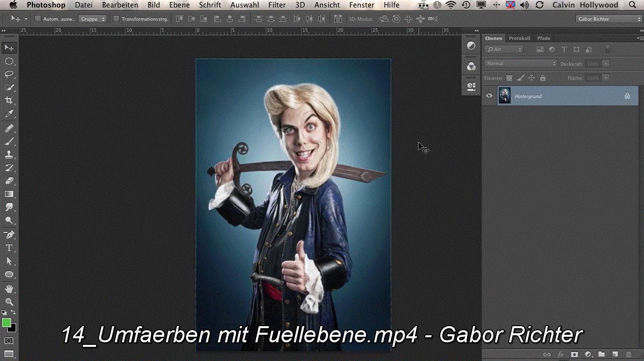
Task: Create a new layer group
Action: (602, 354)
